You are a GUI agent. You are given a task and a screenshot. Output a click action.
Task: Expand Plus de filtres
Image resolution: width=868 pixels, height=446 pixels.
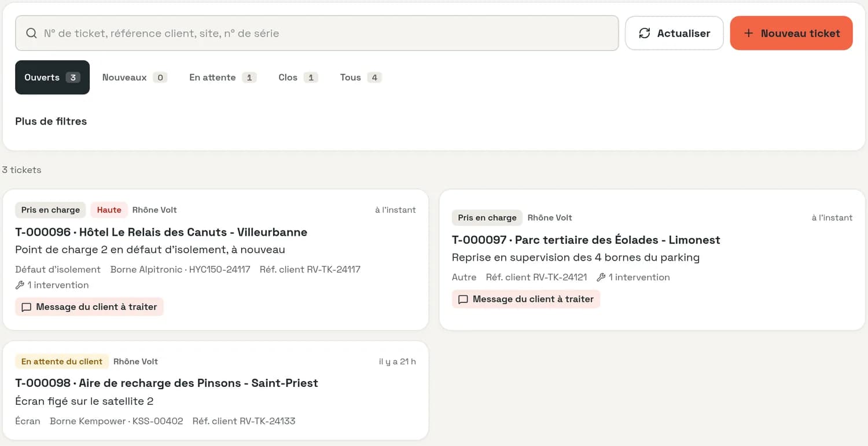coord(51,122)
